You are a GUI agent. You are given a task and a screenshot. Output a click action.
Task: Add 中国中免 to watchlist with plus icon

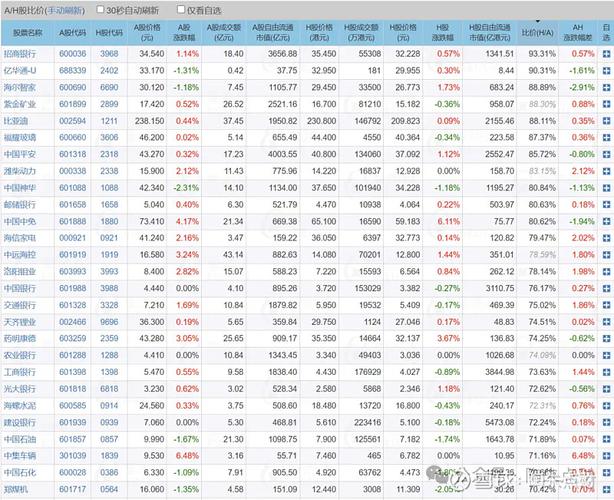(606, 222)
